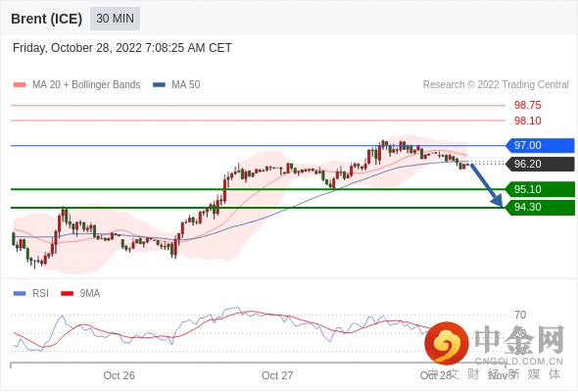
Task: Click the pink MA 20 + Bollinger Bands legend swatch
Action: 20,85
